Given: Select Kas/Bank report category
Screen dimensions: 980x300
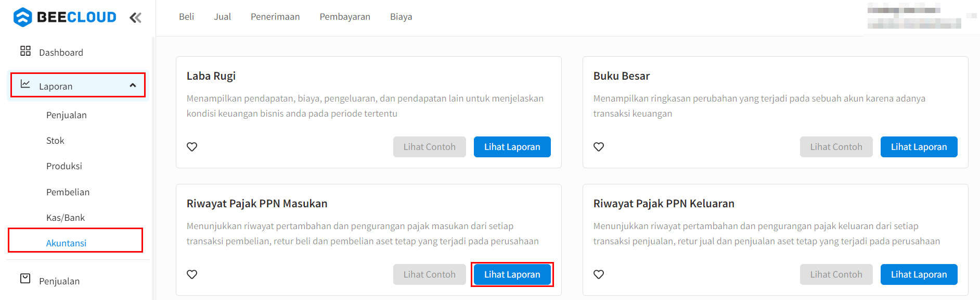Looking at the screenshot, I should [66, 218].
